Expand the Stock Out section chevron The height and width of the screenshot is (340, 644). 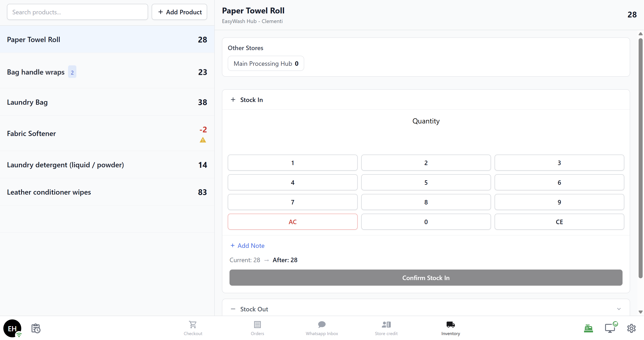pos(619,309)
